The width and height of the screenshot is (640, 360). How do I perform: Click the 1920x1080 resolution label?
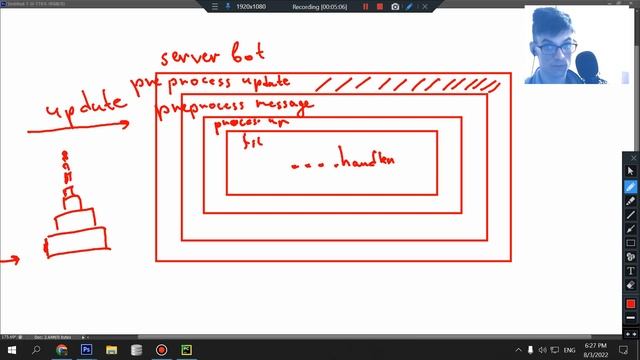click(x=251, y=7)
